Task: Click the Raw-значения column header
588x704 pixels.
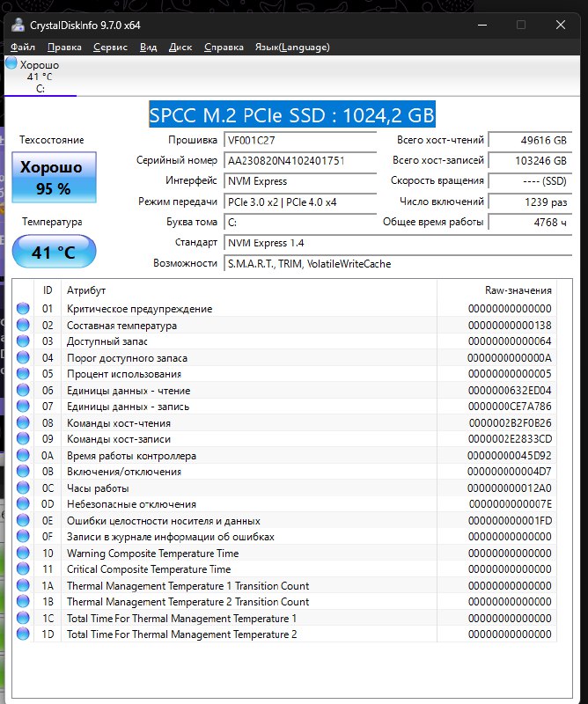Action: (x=518, y=290)
